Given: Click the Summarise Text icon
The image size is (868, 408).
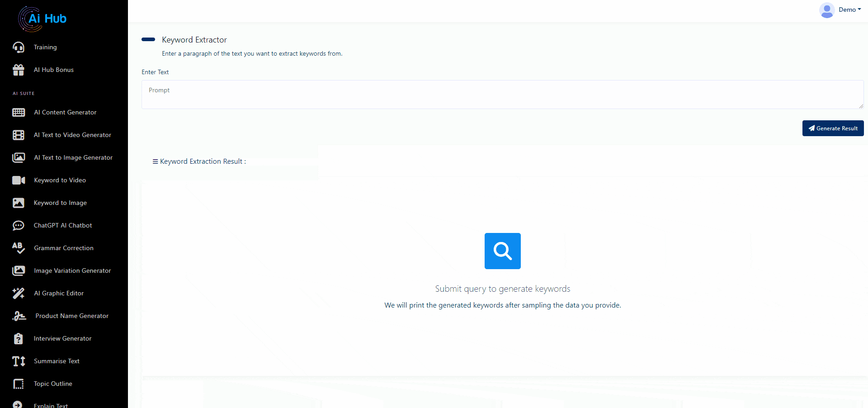Looking at the screenshot, I should [x=19, y=361].
